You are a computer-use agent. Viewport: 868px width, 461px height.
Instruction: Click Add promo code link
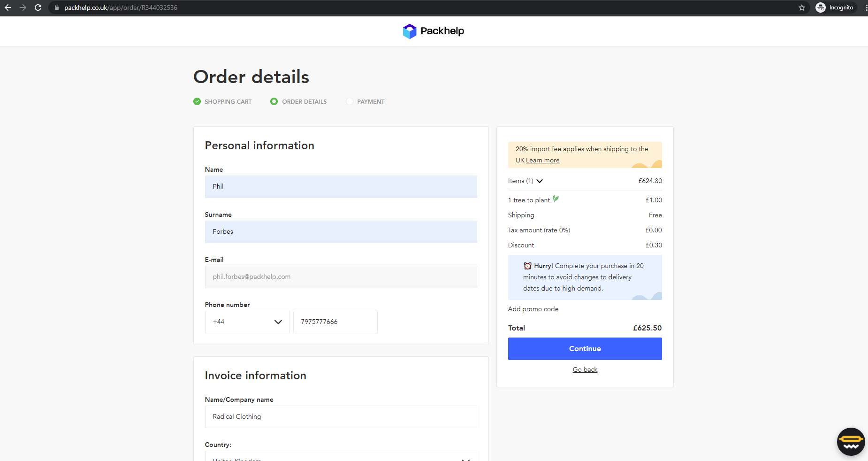[533, 309]
